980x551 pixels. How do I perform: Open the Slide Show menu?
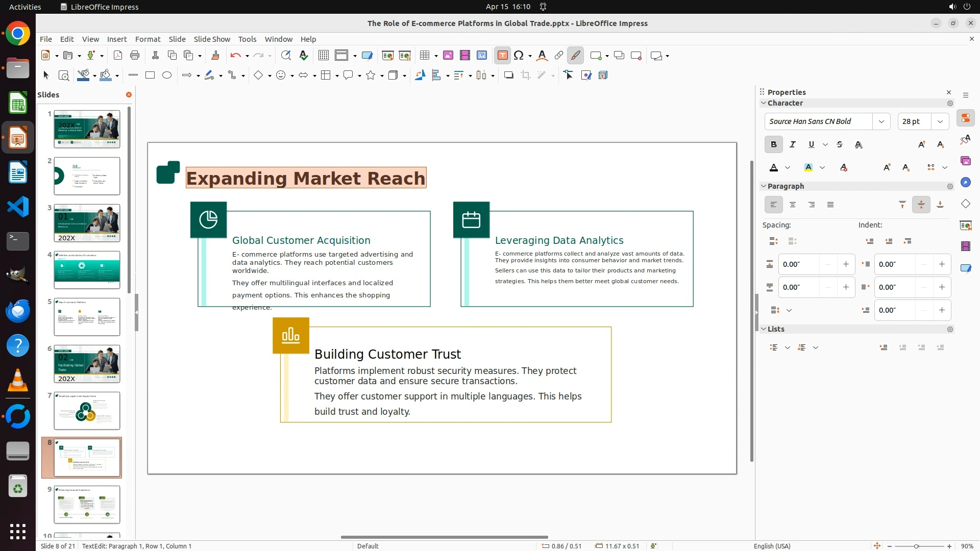[211, 39]
